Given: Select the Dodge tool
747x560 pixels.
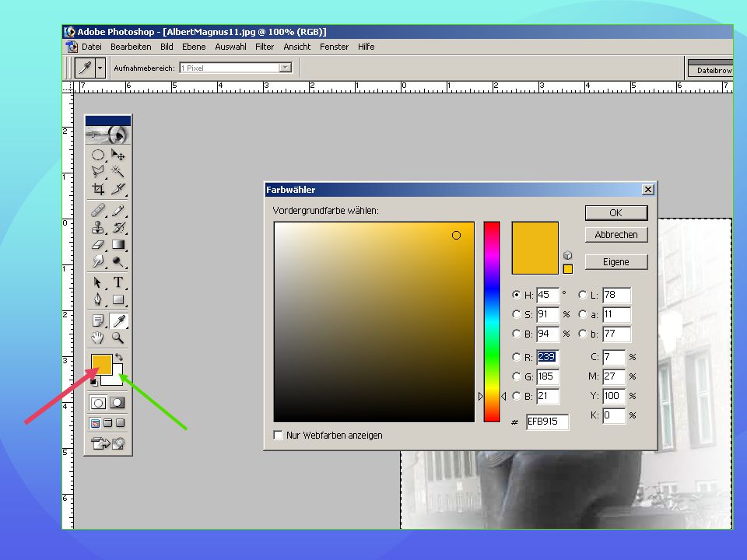Looking at the screenshot, I should click(117, 261).
